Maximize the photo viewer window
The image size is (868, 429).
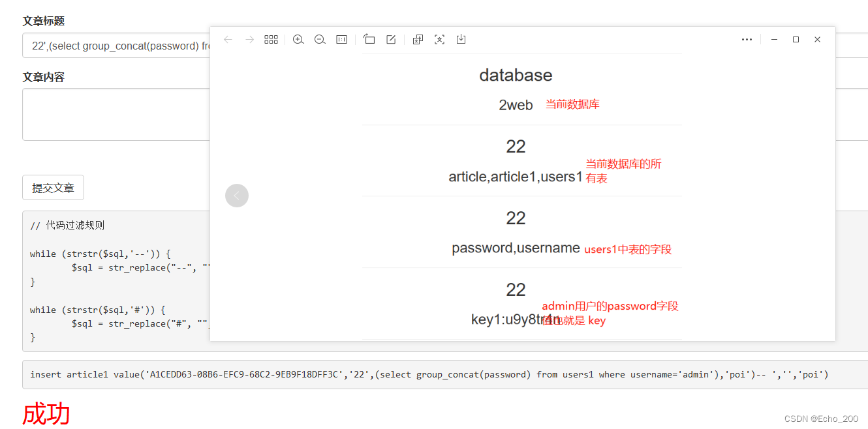click(796, 39)
